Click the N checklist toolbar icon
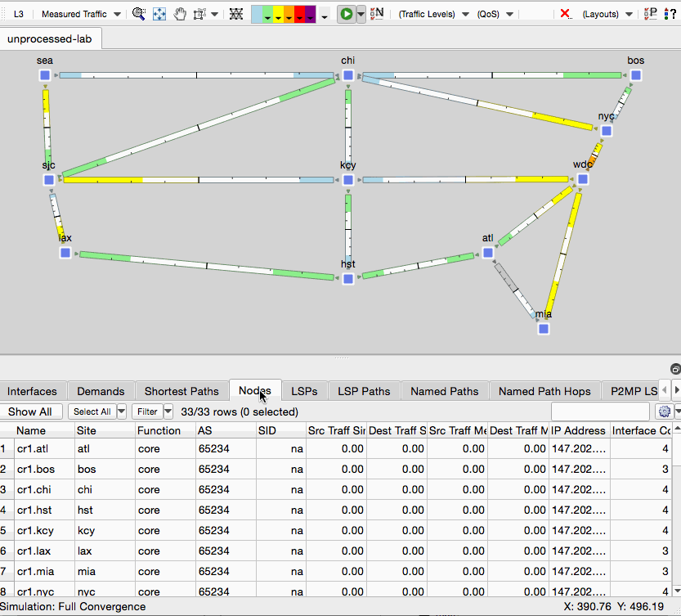Image resolution: width=681 pixels, height=616 pixels. pyautogui.click(x=377, y=13)
